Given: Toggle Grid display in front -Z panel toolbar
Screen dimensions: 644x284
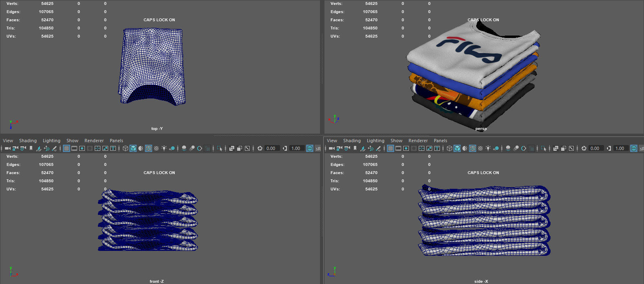Looking at the screenshot, I should (67, 148).
